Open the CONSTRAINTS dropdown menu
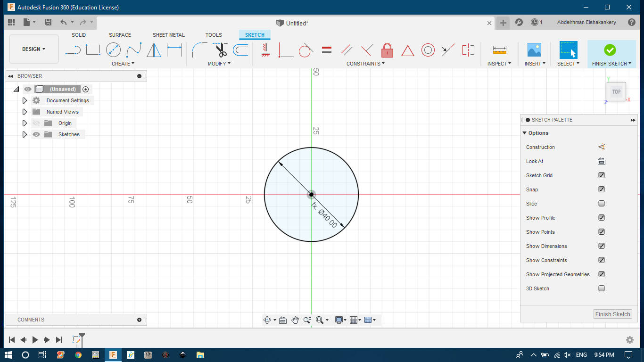The image size is (644, 362). [366, 64]
